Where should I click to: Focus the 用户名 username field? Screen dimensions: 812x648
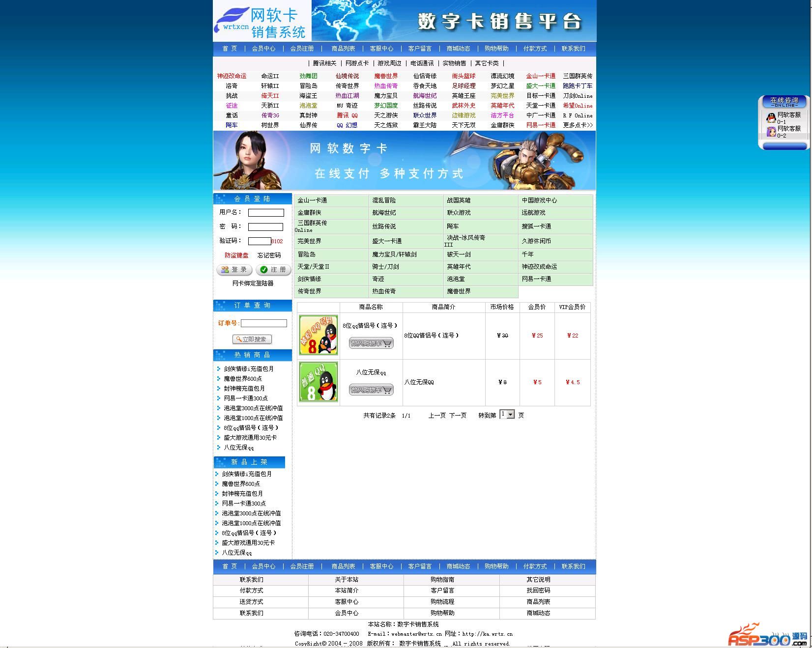pyautogui.click(x=266, y=213)
